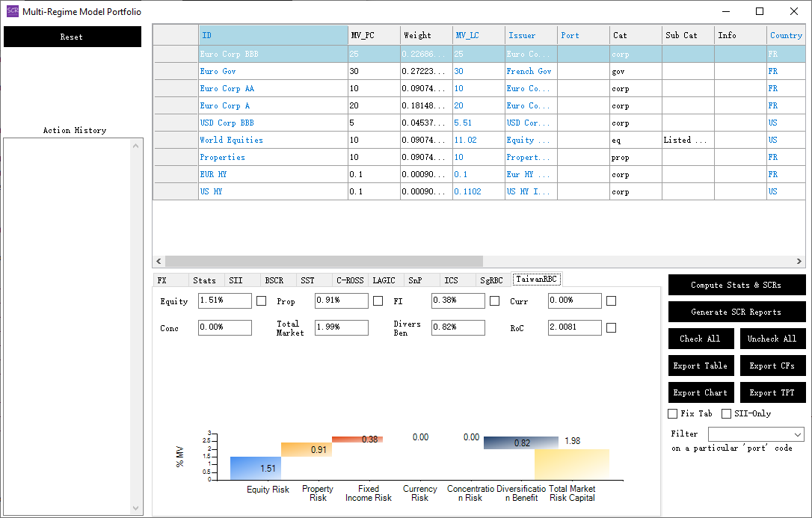Click the SCR app icon in title bar
The height and width of the screenshot is (518, 812).
12,11
